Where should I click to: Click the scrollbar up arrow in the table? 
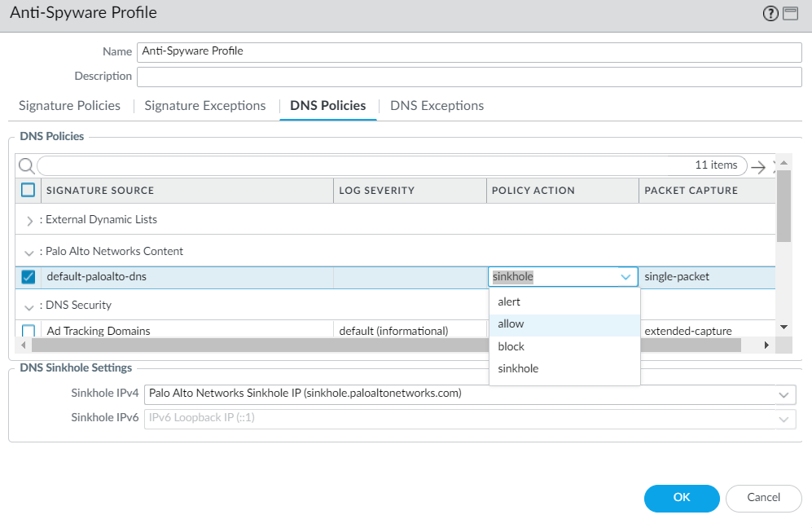(x=783, y=162)
